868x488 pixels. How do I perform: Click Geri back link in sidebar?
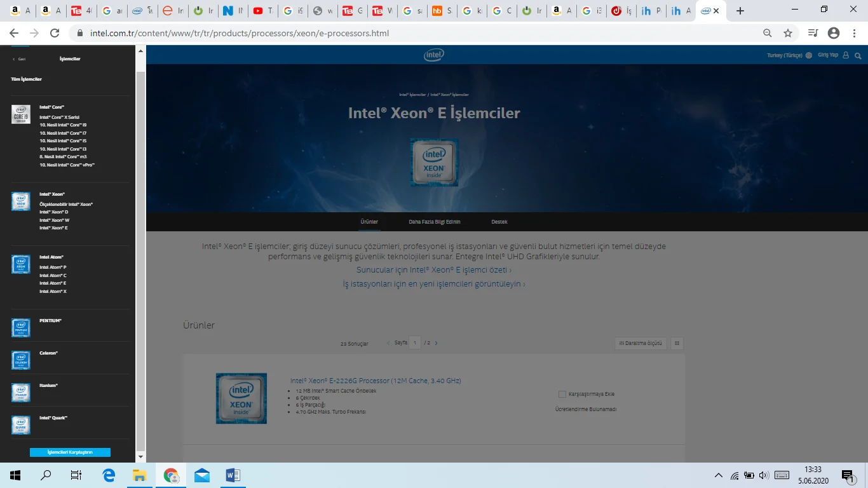pos(20,58)
